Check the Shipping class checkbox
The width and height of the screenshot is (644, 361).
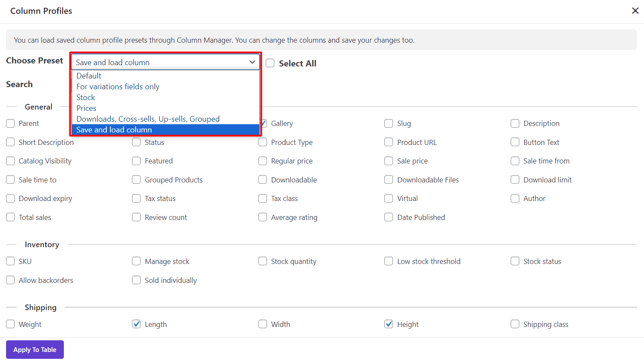(x=515, y=324)
